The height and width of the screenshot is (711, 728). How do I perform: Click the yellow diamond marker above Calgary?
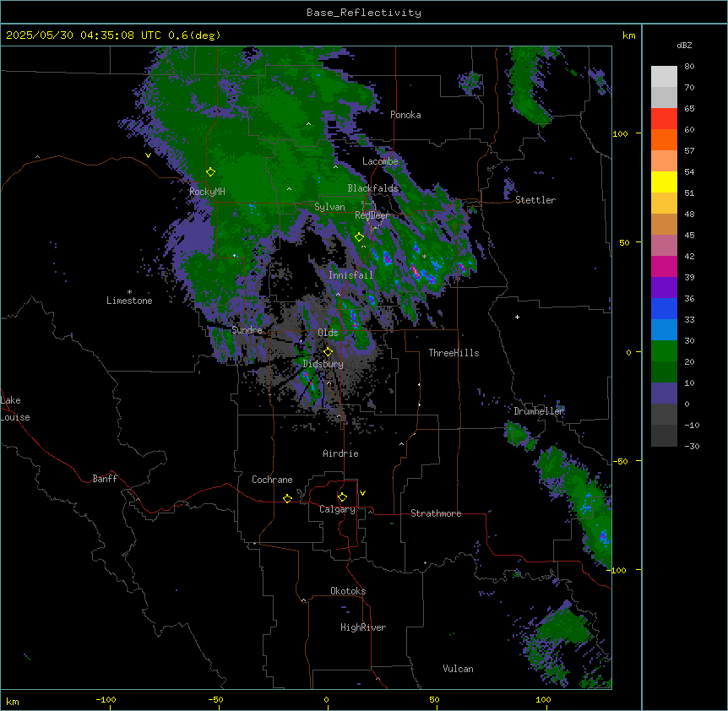pyautogui.click(x=342, y=497)
